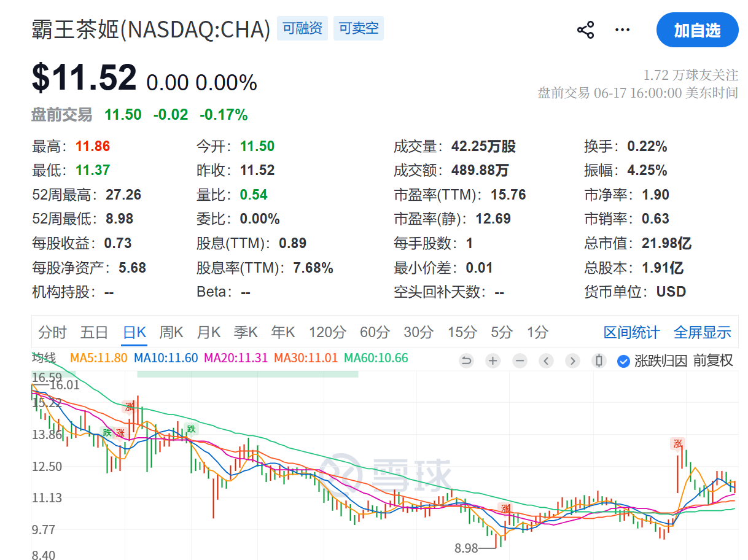Image resolution: width=748 pixels, height=560 pixels.
Task: Click the 可卖空 tag
Action: point(359,28)
